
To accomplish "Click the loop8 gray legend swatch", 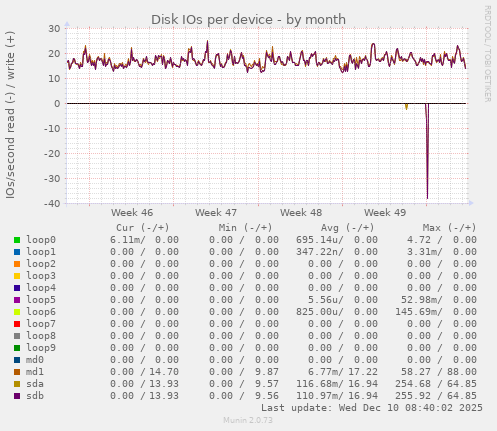I will [x=17, y=336].
